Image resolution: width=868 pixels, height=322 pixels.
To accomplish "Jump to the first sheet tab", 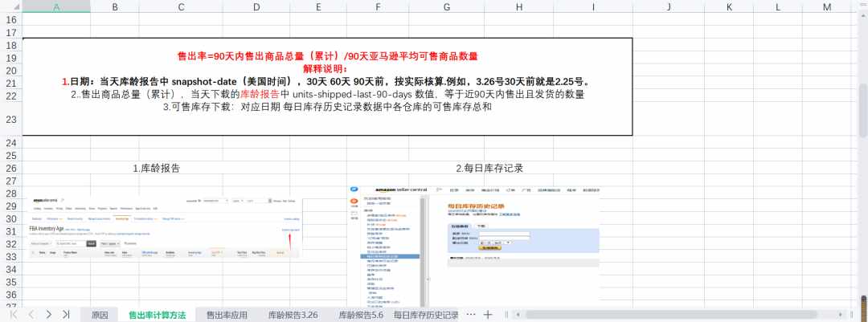I will tap(14, 314).
